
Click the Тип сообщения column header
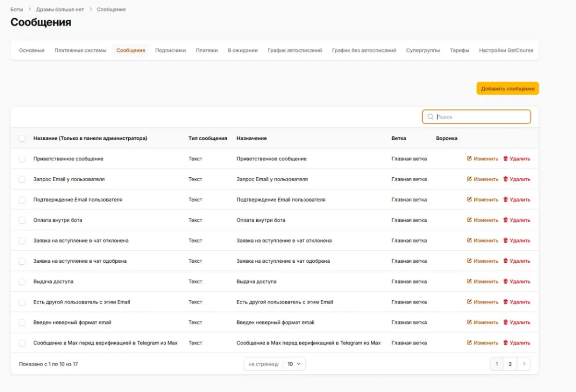coord(208,138)
